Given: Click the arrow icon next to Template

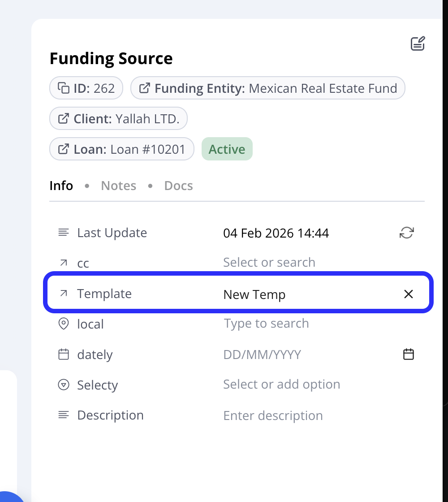Looking at the screenshot, I should pos(63,293).
